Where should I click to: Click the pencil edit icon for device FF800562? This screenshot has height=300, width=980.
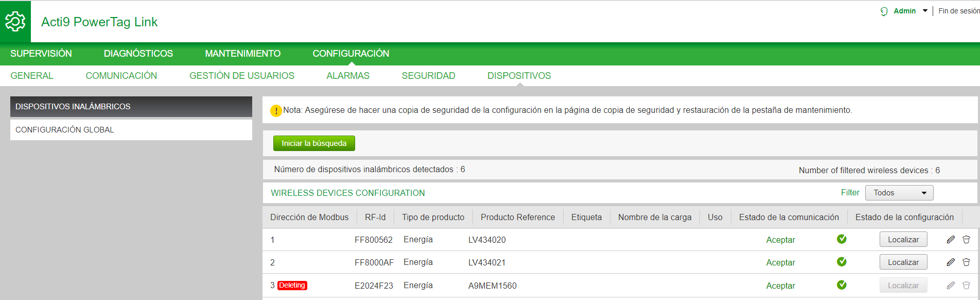[x=951, y=240]
